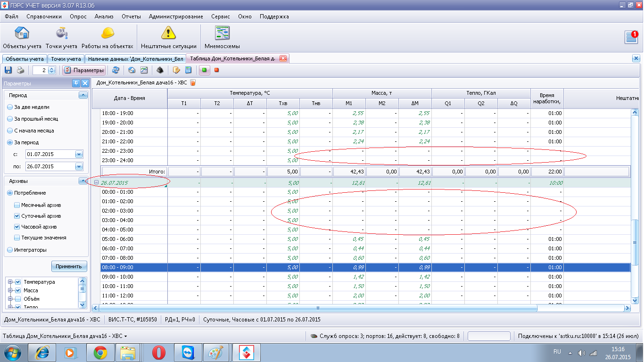Switch to the Объекты учета tab

[25, 59]
